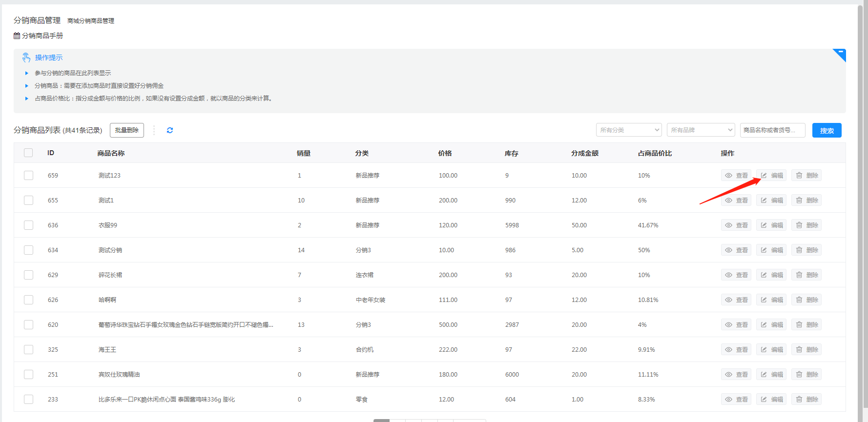Open the 所有分类 category dropdown
868x422 pixels.
[x=628, y=130]
